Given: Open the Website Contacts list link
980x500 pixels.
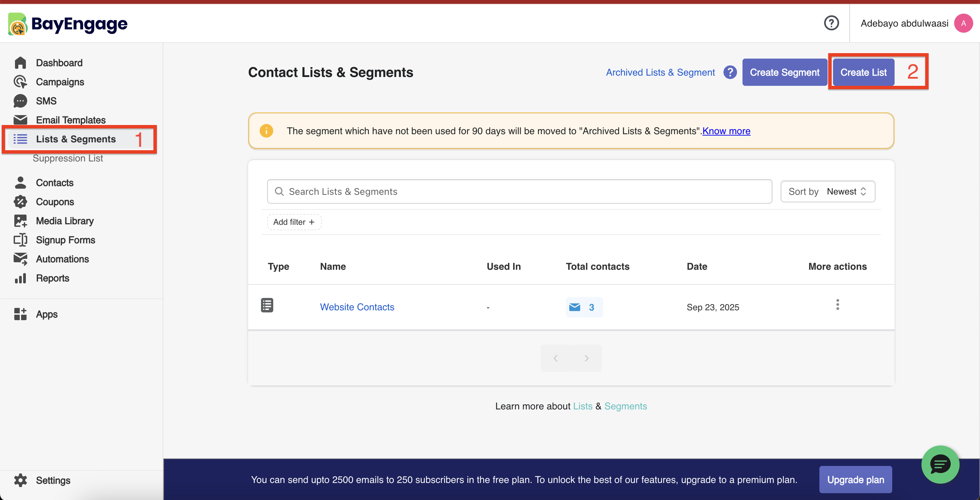Looking at the screenshot, I should tap(357, 307).
